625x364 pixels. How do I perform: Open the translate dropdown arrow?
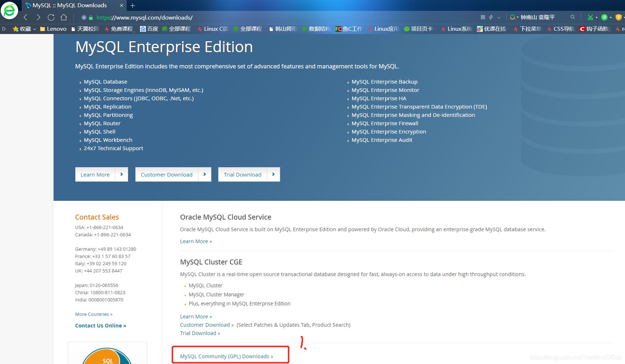pyautogui.click(x=611, y=17)
